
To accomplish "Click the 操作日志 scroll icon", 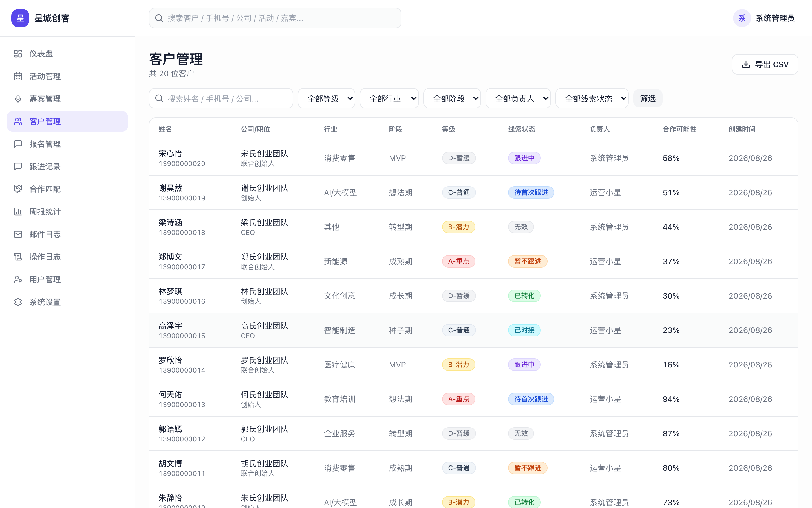I will coord(18,257).
